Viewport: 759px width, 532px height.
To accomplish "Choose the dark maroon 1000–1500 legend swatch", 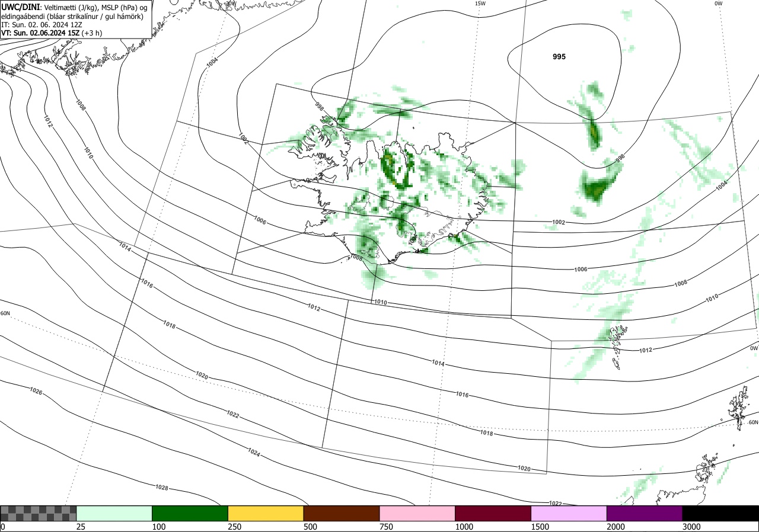I will 493,513.
